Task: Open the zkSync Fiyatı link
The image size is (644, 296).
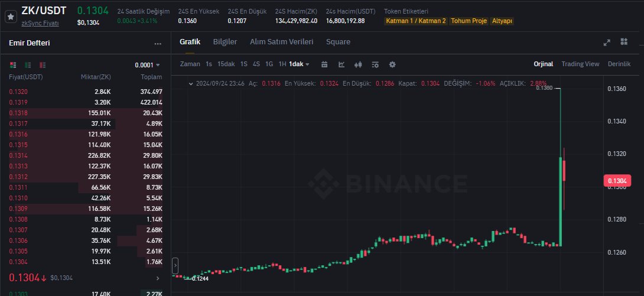Action: [40, 23]
